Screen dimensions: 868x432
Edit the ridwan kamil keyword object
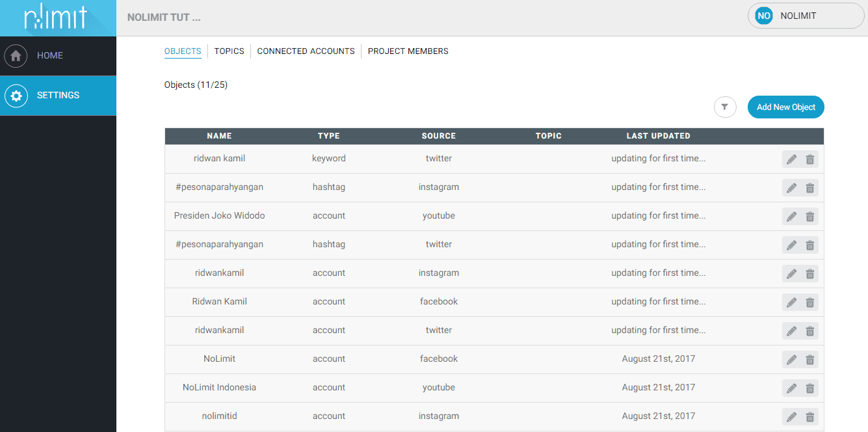click(x=791, y=159)
